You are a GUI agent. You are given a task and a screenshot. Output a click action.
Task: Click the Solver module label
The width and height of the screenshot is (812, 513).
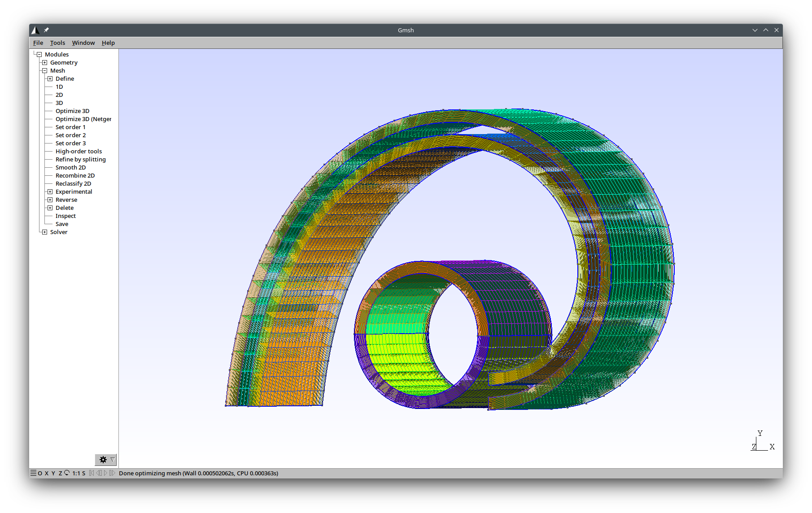pyautogui.click(x=59, y=232)
